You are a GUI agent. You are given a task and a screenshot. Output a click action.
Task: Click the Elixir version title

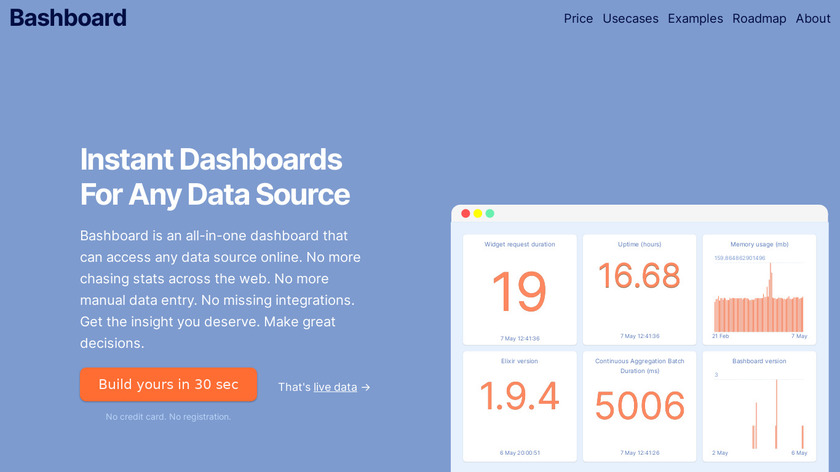(x=519, y=361)
